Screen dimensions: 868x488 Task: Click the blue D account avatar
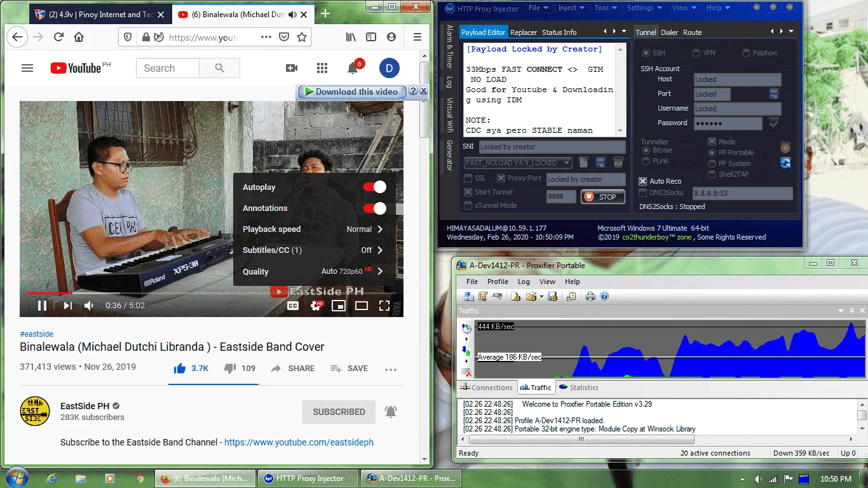[389, 68]
